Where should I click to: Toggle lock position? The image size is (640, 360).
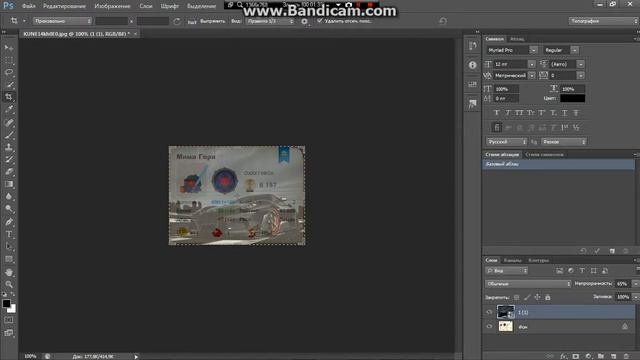tap(538, 298)
